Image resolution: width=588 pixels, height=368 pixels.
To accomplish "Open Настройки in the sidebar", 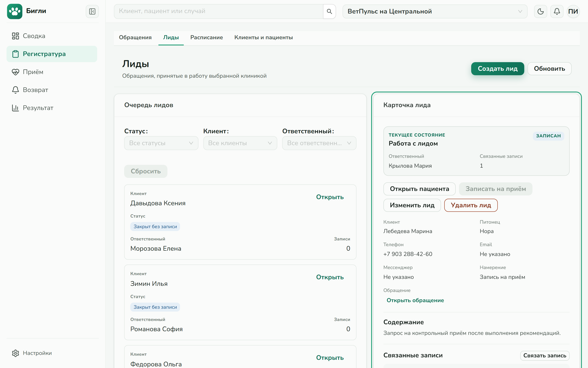I will [52, 353].
